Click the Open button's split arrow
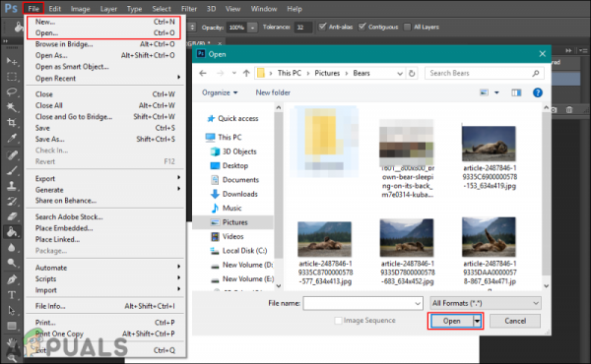 [477, 321]
